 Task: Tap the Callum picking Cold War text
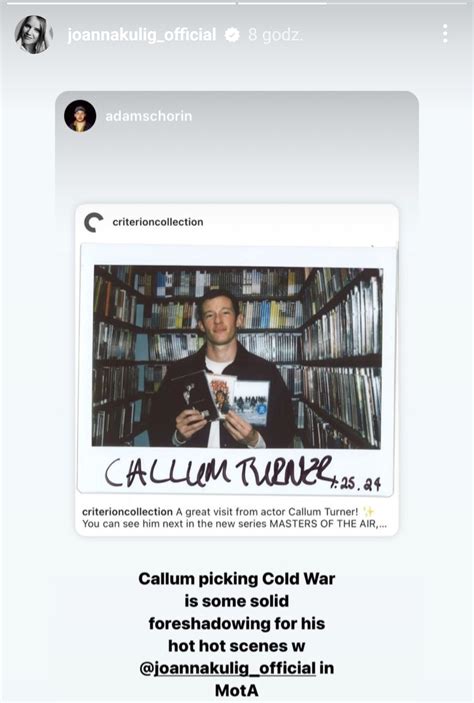(237, 579)
